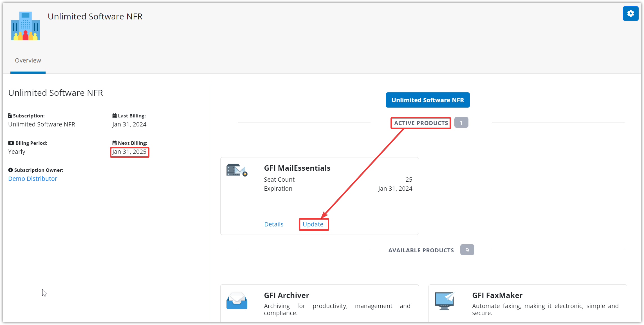Select the GFI FaxMaker title
The width and height of the screenshot is (644, 325).
tap(497, 295)
